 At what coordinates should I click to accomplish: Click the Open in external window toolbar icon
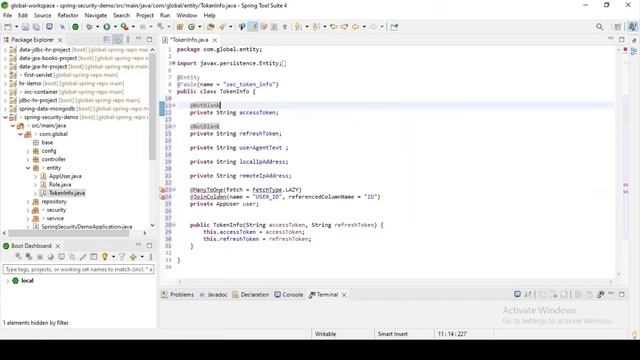coord(394,27)
